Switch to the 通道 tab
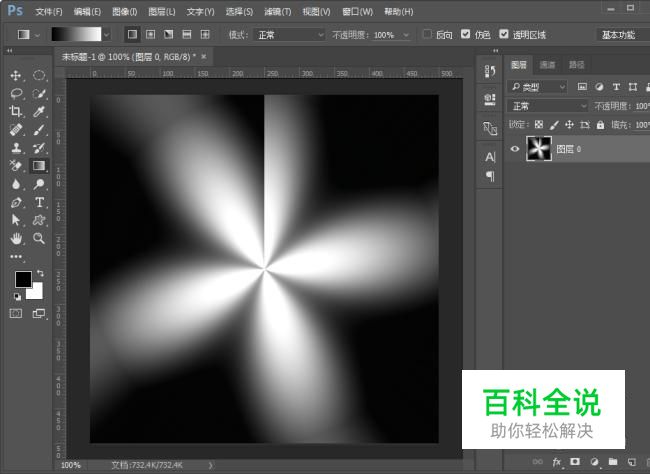This screenshot has width=650, height=474. (x=548, y=65)
